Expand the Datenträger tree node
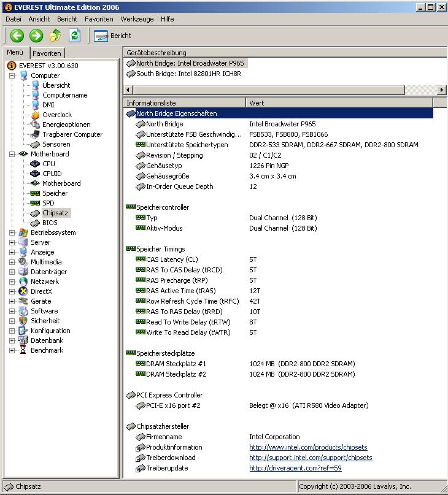Screen dimensions: 448x495 pos(12,272)
